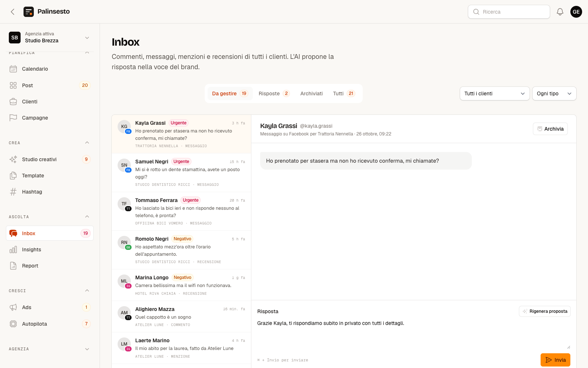Switch to Archiviati tab
The image size is (588, 368).
coord(312,93)
